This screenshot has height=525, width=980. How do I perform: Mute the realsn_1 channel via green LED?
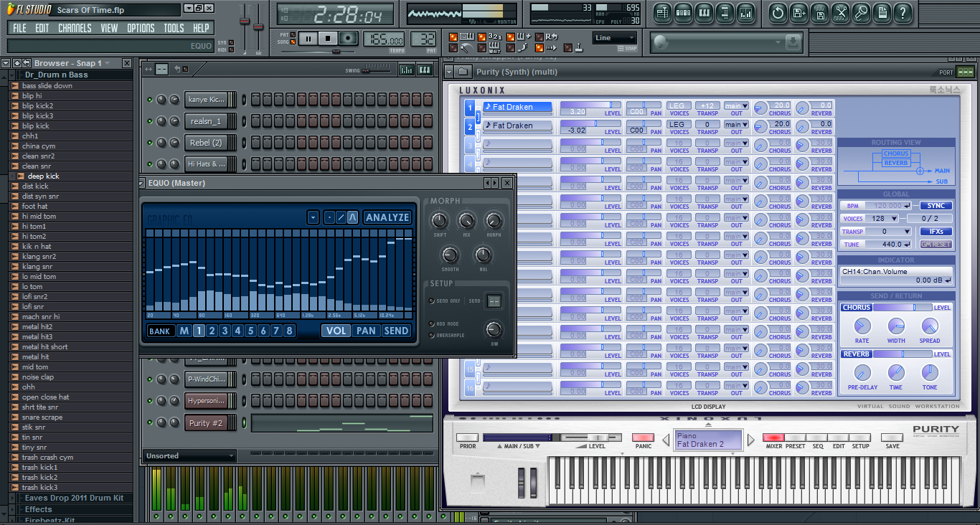(x=150, y=121)
